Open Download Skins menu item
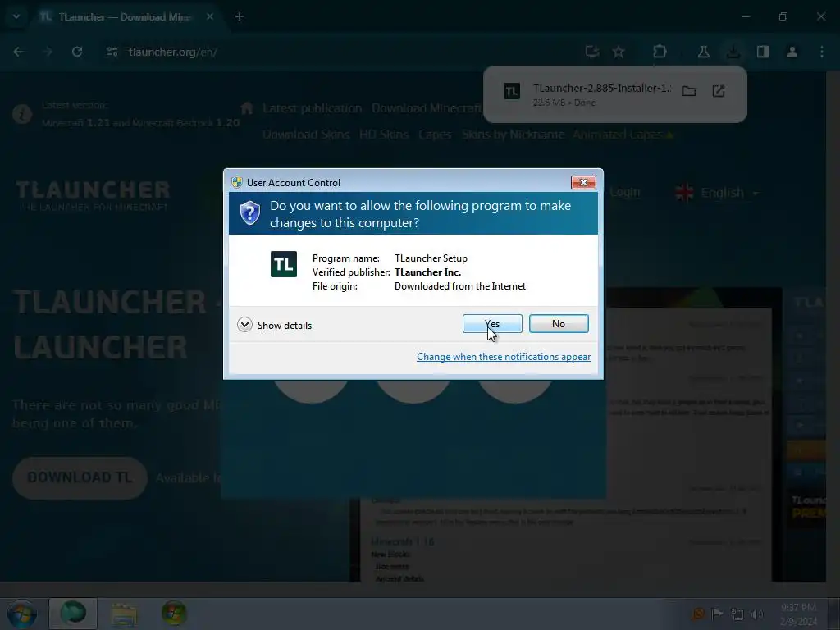The width and height of the screenshot is (840, 630). pos(306,135)
